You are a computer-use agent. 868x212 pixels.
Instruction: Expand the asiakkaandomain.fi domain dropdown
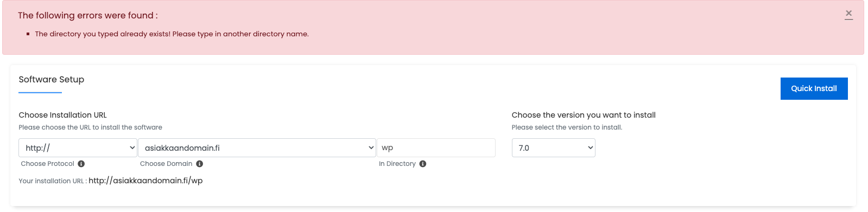point(257,147)
